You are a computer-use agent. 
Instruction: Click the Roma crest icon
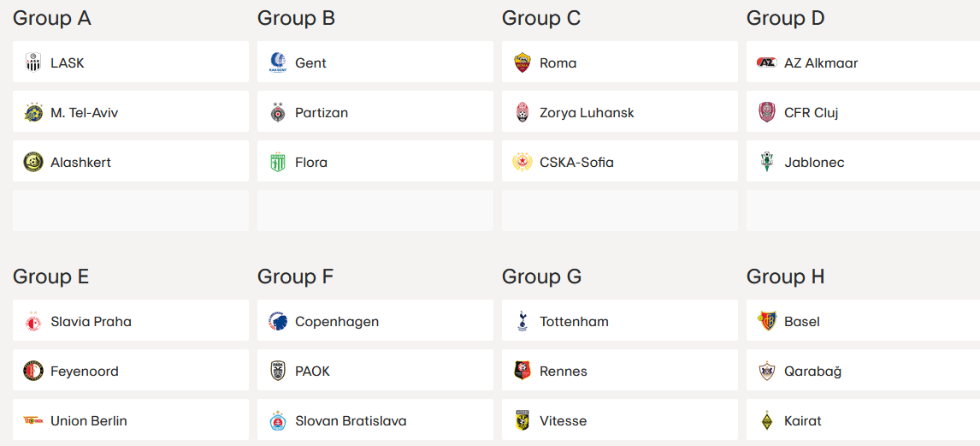(x=522, y=62)
